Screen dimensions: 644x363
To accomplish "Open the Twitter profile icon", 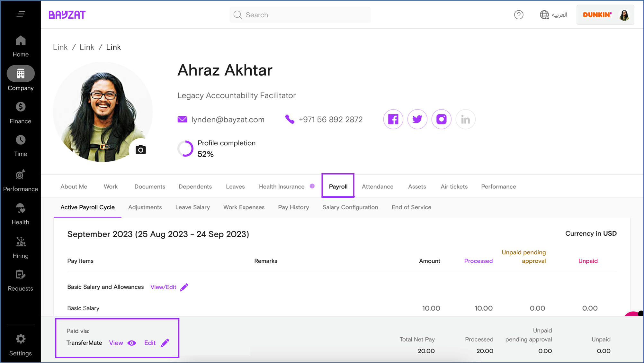I will [x=417, y=119].
